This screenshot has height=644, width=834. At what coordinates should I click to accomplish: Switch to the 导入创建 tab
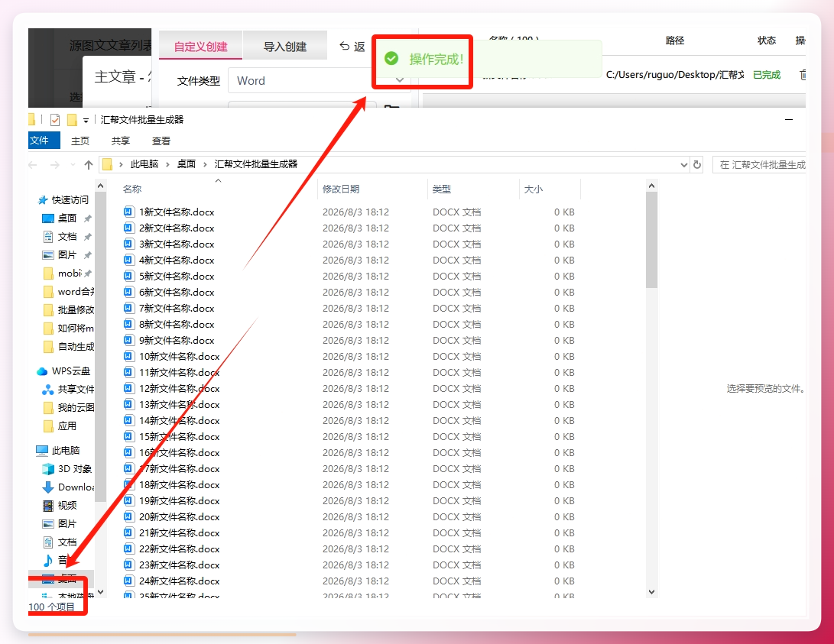[285, 47]
